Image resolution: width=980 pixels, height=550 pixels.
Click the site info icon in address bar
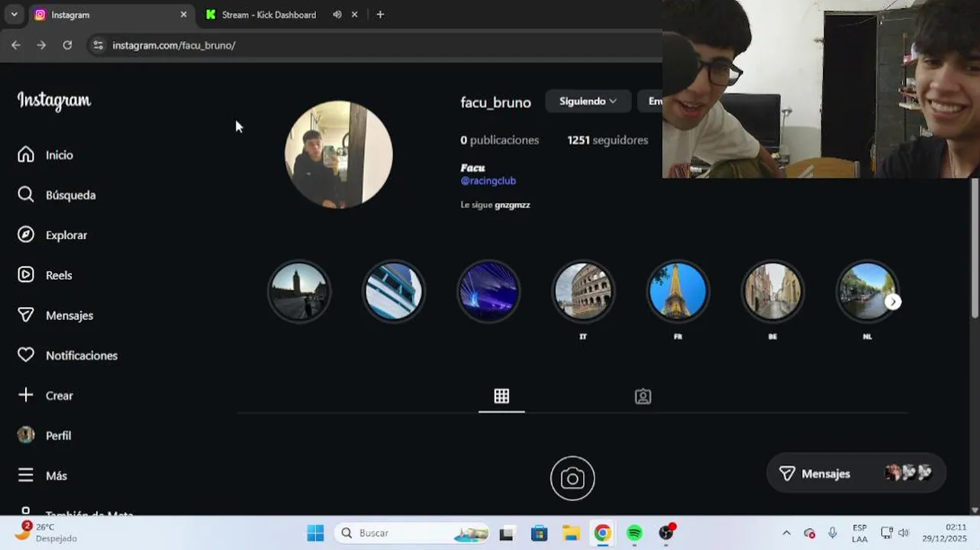click(x=98, y=45)
